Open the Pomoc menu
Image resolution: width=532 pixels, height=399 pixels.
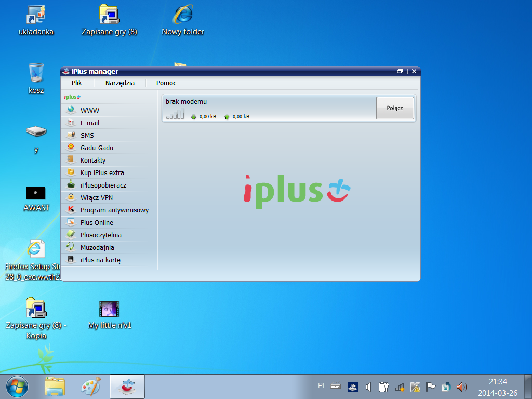pyautogui.click(x=166, y=83)
